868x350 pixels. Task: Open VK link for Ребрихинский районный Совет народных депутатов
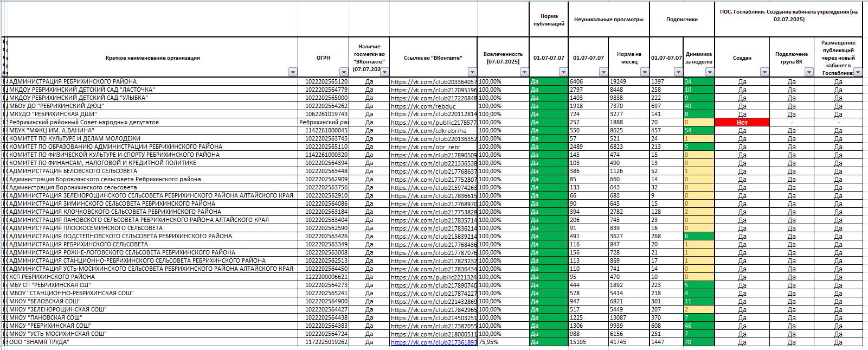pyautogui.click(x=434, y=123)
